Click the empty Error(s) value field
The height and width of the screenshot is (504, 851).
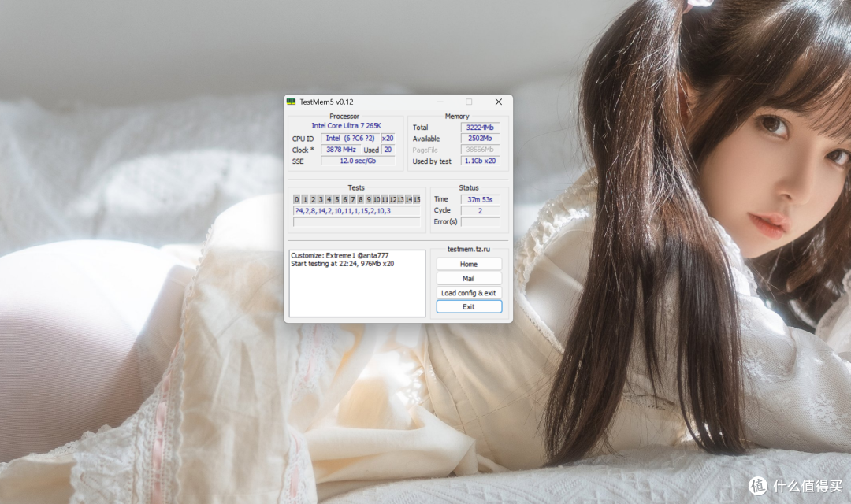(480, 222)
